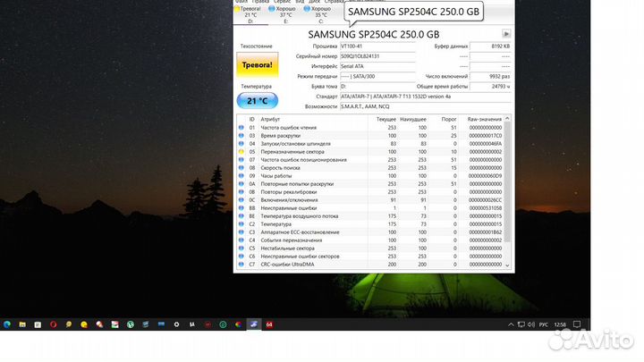Click the Серийный номер field
The image size is (644, 362).
click(377, 56)
